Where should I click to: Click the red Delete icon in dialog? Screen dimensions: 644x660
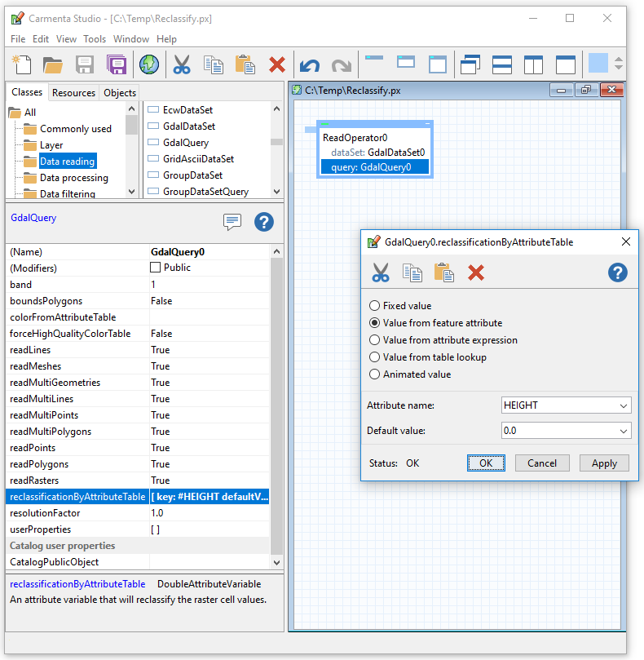coord(476,272)
